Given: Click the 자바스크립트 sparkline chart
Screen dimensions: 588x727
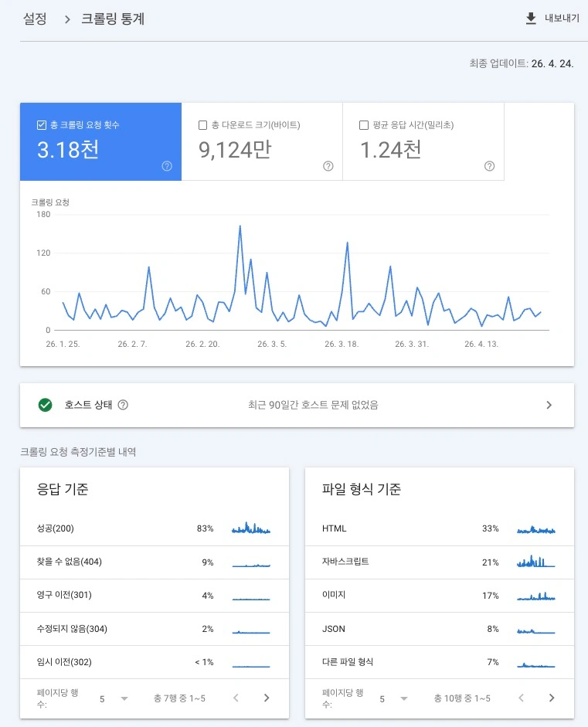Looking at the screenshot, I should [x=536, y=562].
